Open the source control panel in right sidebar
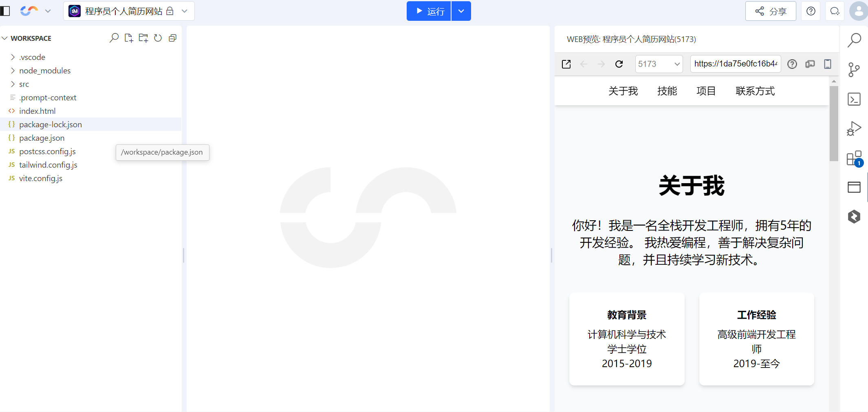Viewport: 868px width, 412px height. [854, 70]
